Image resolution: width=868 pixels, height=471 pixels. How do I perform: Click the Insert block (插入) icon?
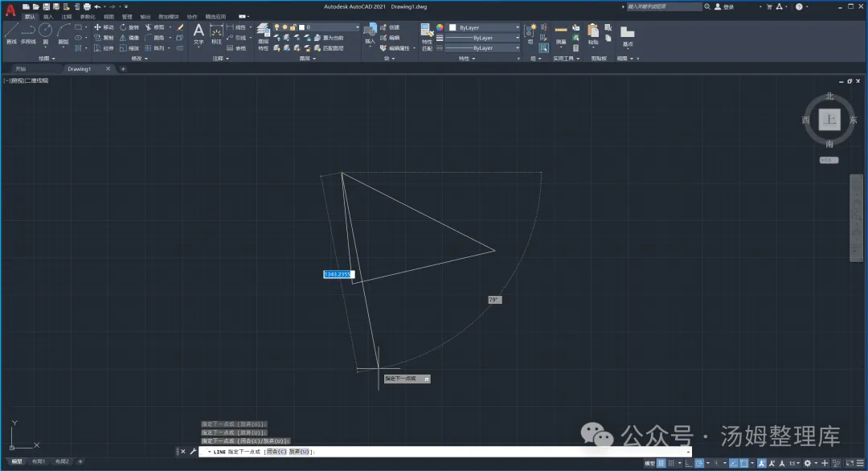(x=370, y=34)
